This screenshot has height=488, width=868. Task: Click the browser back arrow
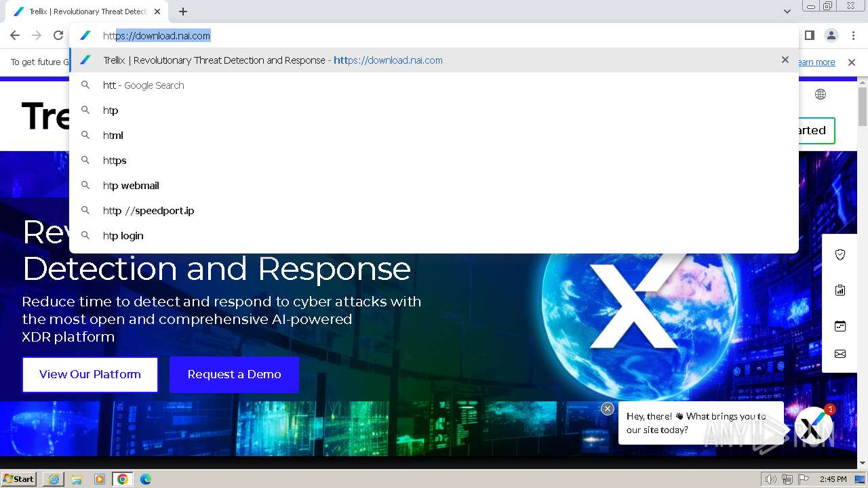(x=15, y=35)
